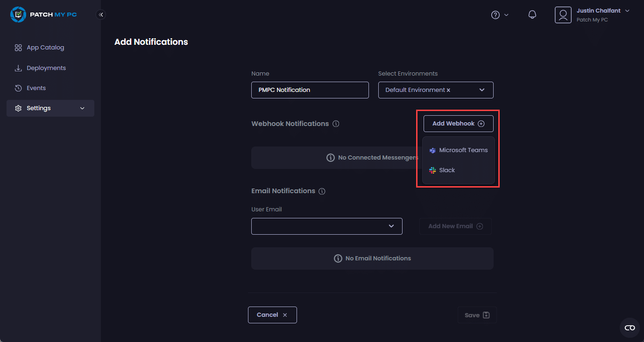Click the Name field containing PMPC Notification
Screen dimensions: 644x342
point(310,90)
